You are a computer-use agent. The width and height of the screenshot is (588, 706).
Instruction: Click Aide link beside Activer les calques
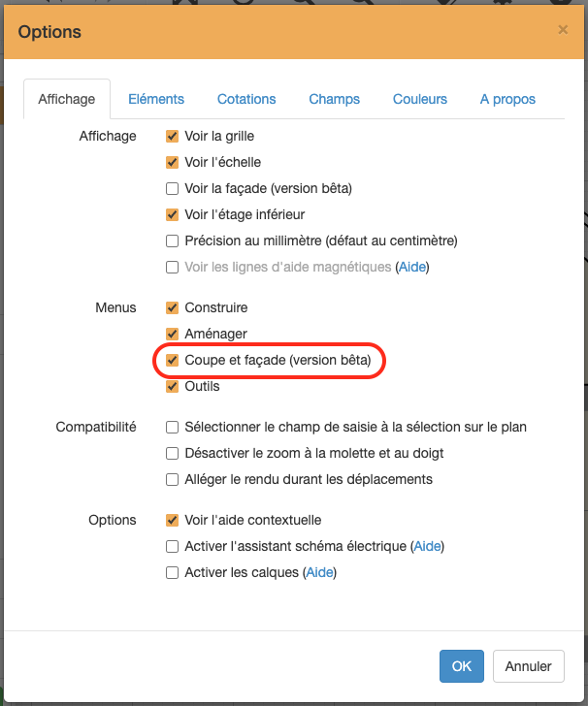319,572
